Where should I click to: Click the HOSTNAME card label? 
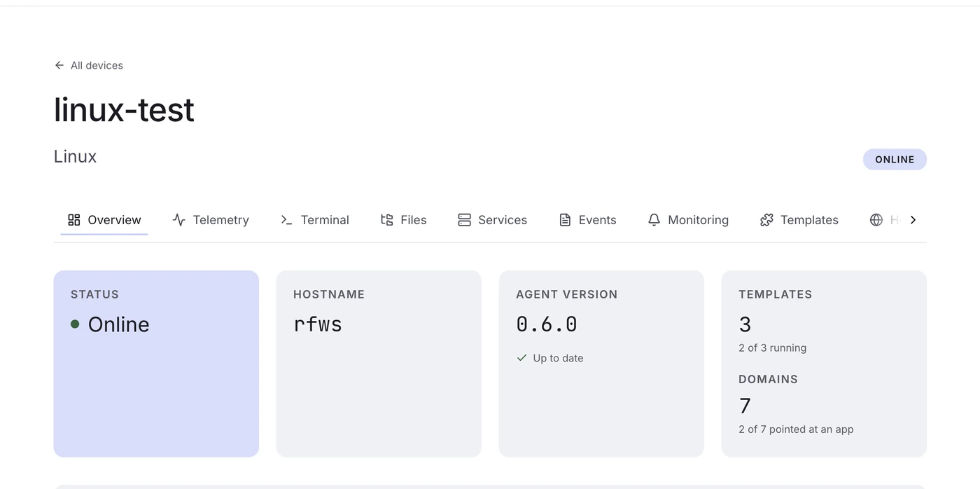pos(329,294)
